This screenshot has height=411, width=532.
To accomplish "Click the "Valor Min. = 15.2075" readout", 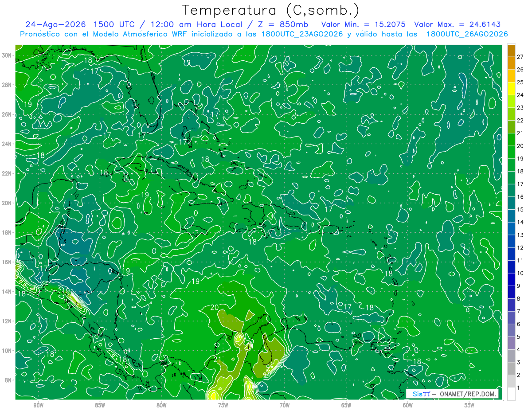I will click(x=363, y=24).
